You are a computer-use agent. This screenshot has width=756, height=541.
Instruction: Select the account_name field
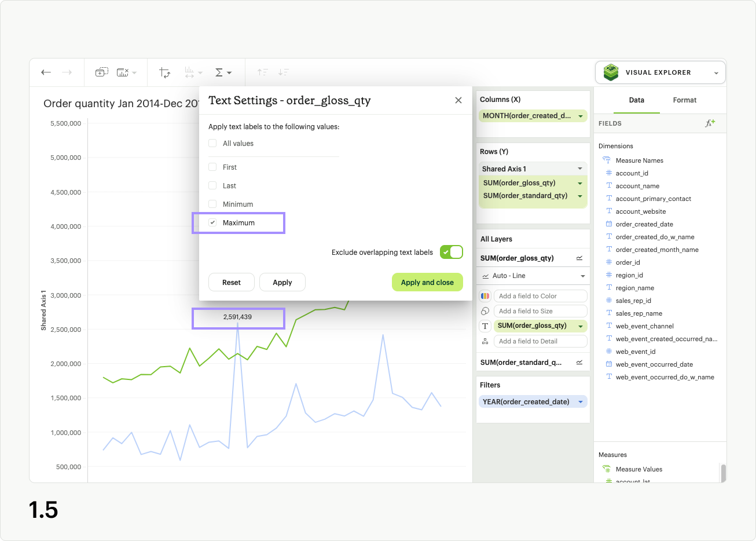pos(637,186)
